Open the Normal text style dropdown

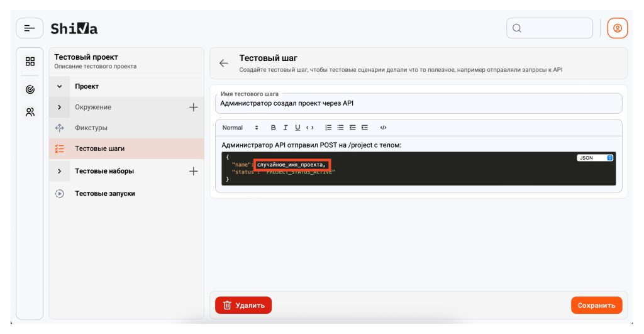[x=240, y=128]
